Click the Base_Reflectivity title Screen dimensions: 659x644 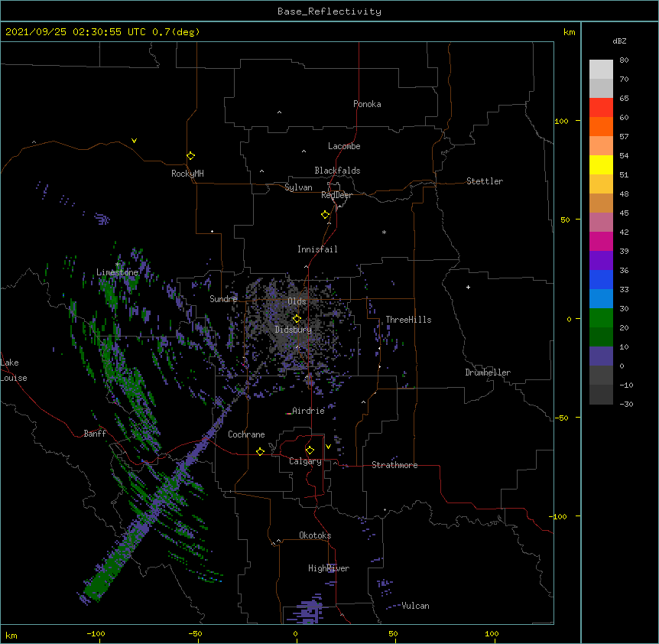[329, 11]
